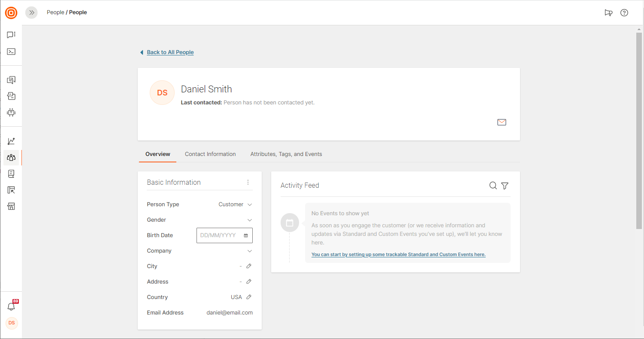
Task: Click the envelope email icon on profile card
Action: click(x=502, y=122)
